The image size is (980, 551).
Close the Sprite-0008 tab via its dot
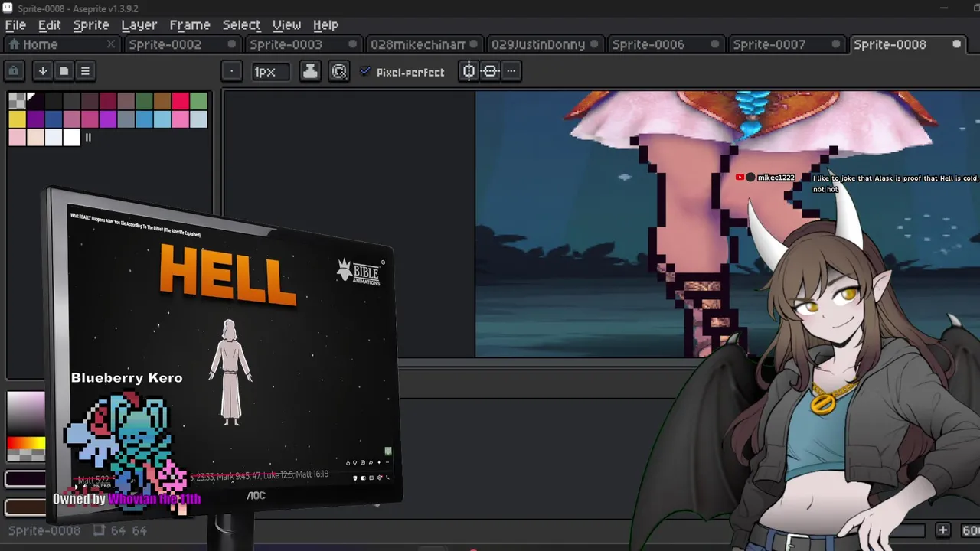coord(957,44)
